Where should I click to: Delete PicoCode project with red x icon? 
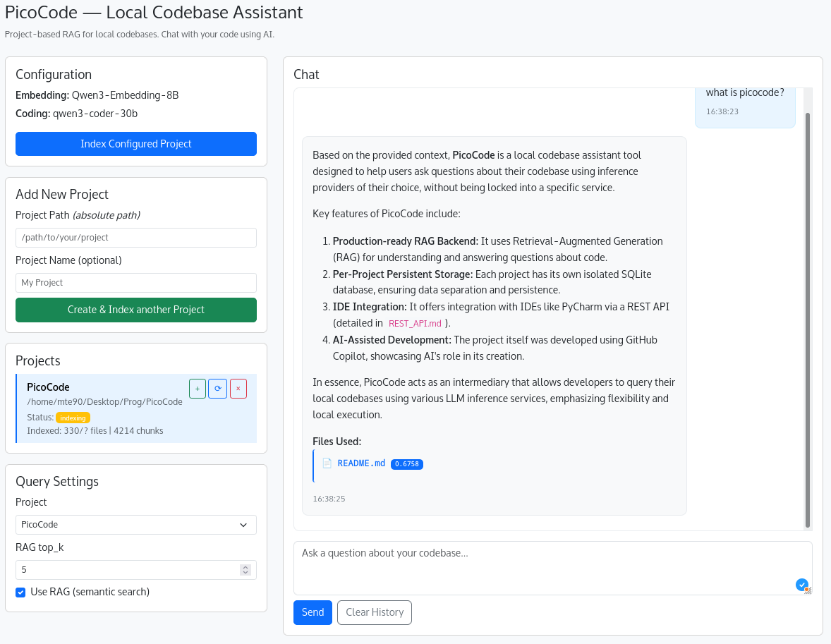(x=238, y=389)
